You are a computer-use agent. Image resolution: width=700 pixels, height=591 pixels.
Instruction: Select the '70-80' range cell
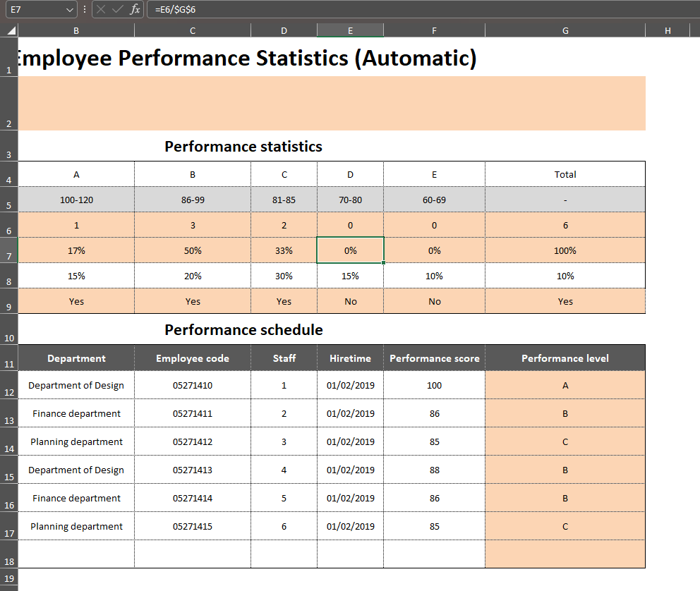[351, 200]
